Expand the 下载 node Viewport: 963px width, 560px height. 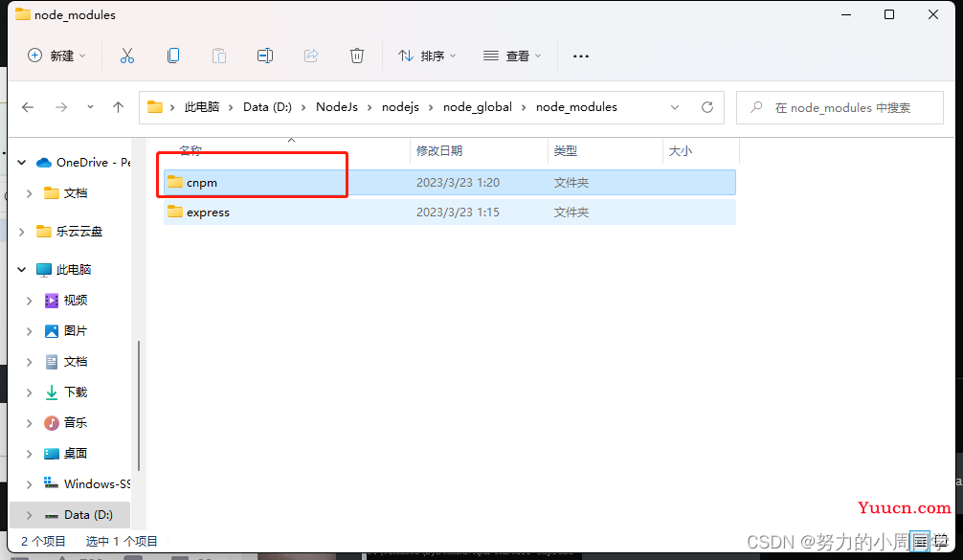pos(29,392)
